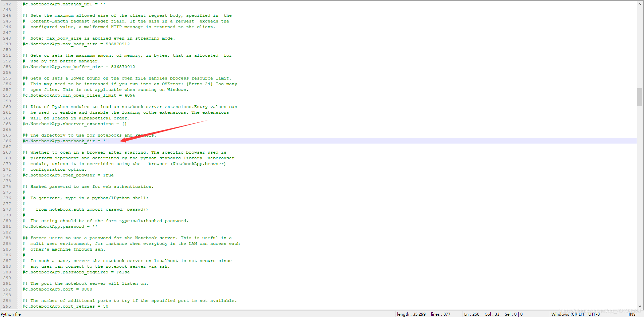644x317 pixels.
Task: Click the 'The number of additional ports to try' comment
Action: click(130, 301)
